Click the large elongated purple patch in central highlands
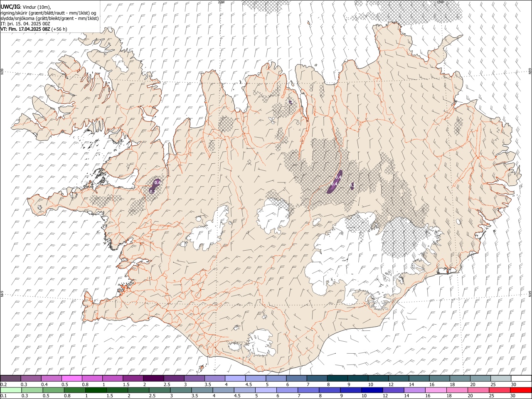This screenshot has height=399, width=532. pyautogui.click(x=335, y=182)
